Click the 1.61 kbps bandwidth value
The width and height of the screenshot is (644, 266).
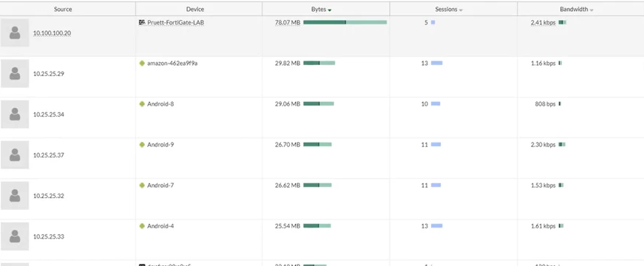tap(543, 226)
